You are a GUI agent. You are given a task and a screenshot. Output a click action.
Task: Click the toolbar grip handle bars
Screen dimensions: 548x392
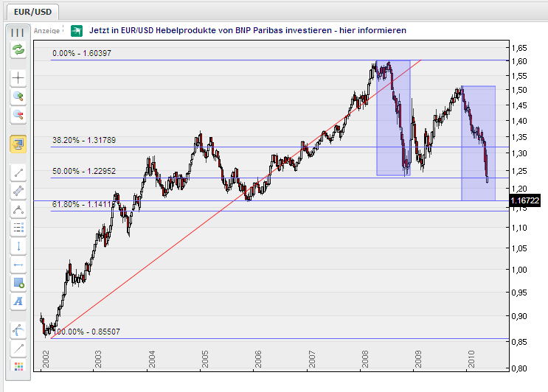[x=18, y=32]
